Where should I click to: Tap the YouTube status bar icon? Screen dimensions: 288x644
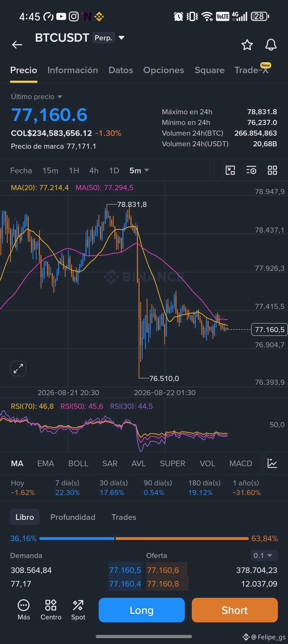[61, 17]
